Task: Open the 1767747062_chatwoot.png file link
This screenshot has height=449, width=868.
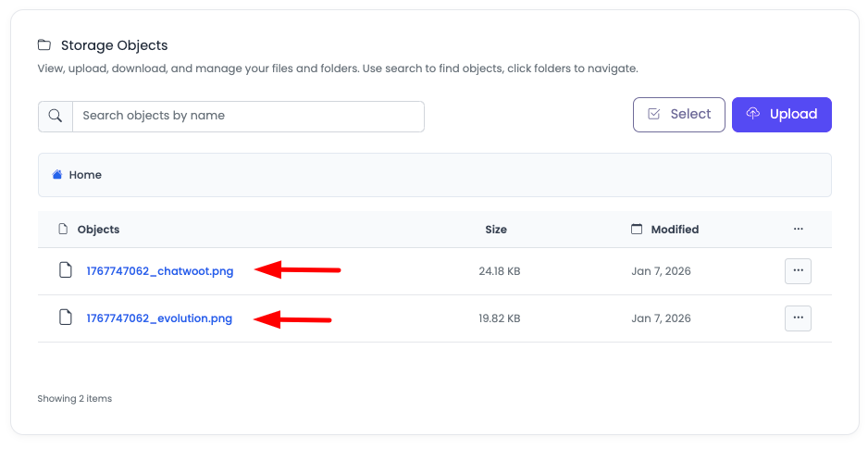Action: 160,271
